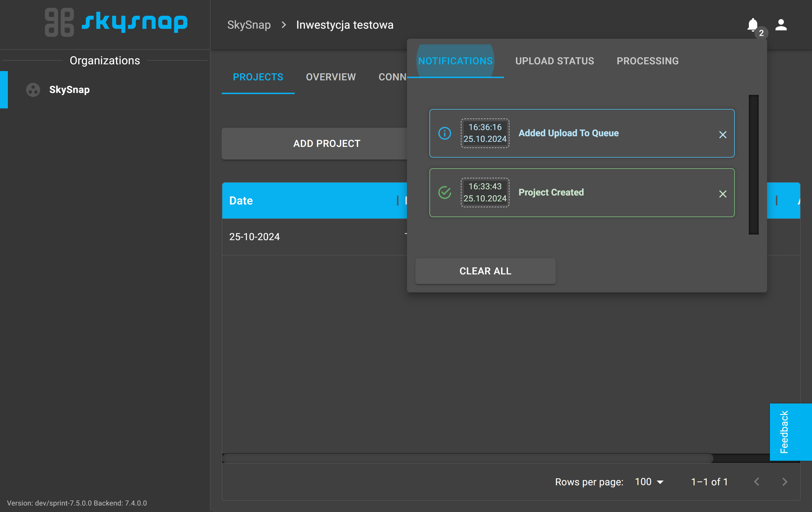Image resolution: width=812 pixels, height=512 pixels.
Task: Click the table horizontal scrollbar
Action: [x=467, y=458]
